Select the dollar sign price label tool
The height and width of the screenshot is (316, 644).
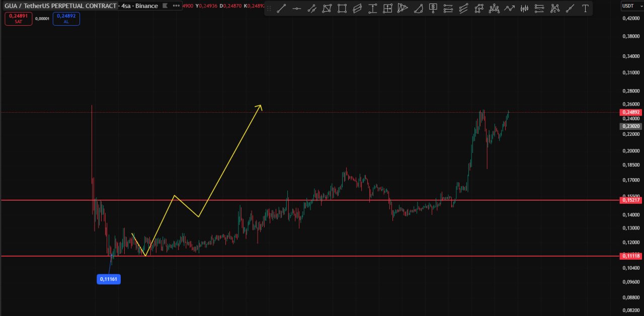(433, 8)
